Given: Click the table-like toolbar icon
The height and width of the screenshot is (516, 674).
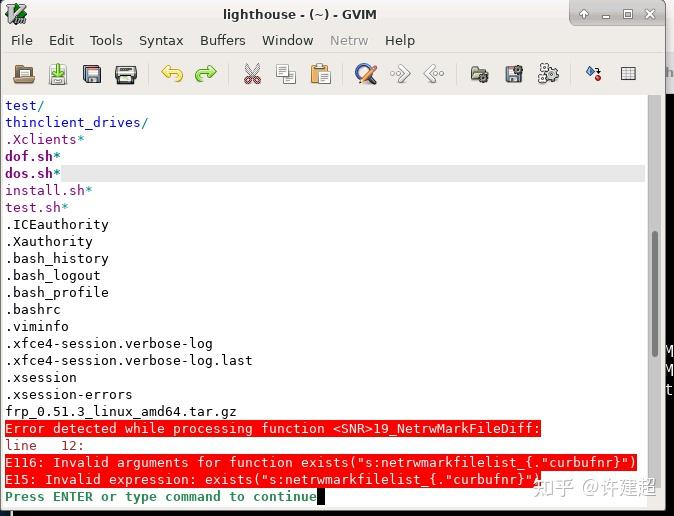Looking at the screenshot, I should [628, 74].
